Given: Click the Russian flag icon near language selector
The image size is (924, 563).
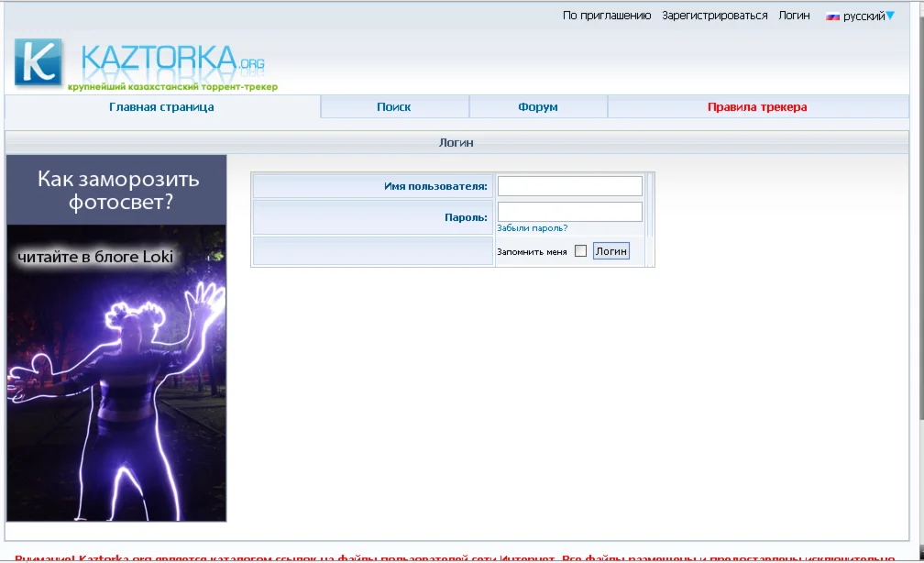Looking at the screenshot, I should click(x=830, y=15).
